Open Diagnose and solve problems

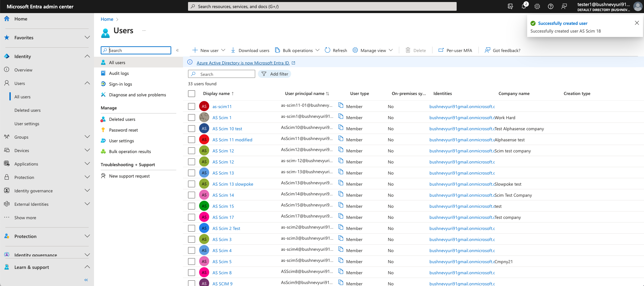coord(138,95)
